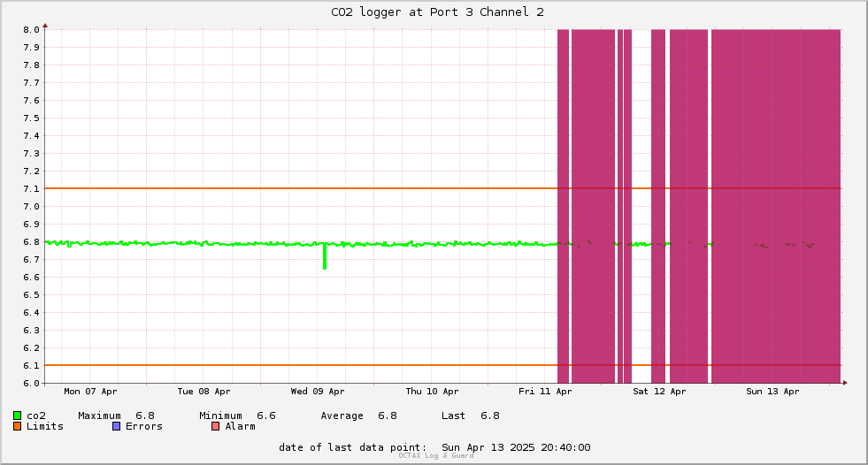The height and width of the screenshot is (465, 868).
Task: Click the 'co2' legend label
Action: [x=36, y=415]
